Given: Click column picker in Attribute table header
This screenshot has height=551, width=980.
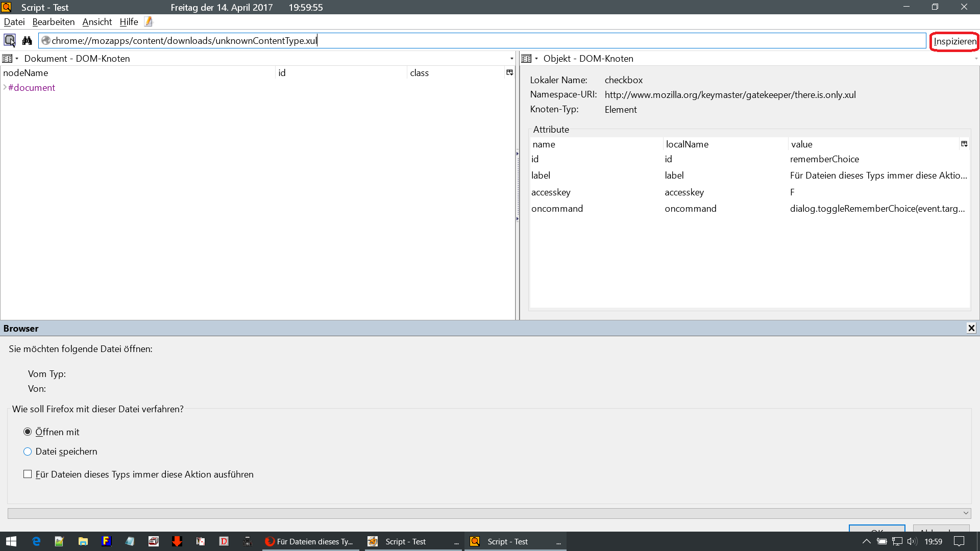Looking at the screenshot, I should pyautogui.click(x=964, y=144).
